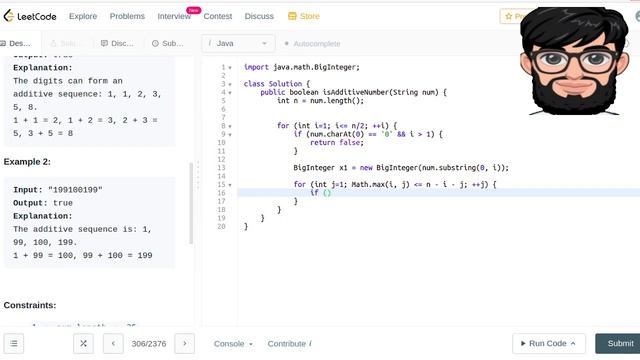Image resolution: width=640 pixels, height=360 pixels.
Task: Open the Discuss page
Action: tap(259, 16)
